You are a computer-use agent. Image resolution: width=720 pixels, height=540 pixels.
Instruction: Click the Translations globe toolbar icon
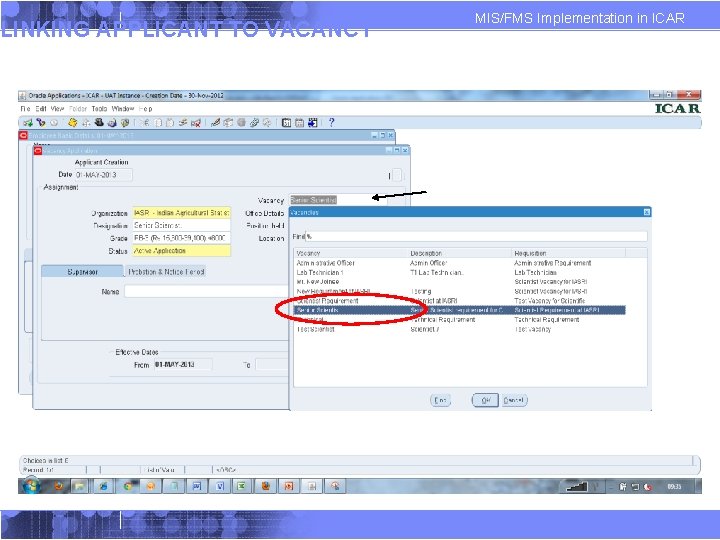(x=241, y=123)
